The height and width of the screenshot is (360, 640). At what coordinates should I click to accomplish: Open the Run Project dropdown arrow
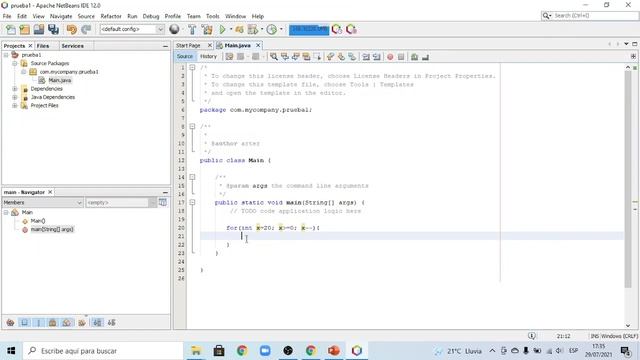[x=231, y=29]
